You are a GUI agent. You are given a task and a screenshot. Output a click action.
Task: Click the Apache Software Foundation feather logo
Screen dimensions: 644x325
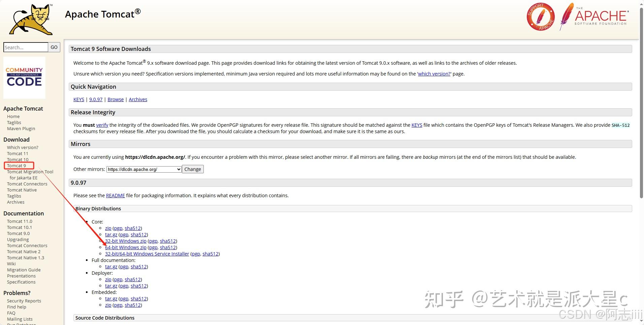pyautogui.click(x=594, y=16)
